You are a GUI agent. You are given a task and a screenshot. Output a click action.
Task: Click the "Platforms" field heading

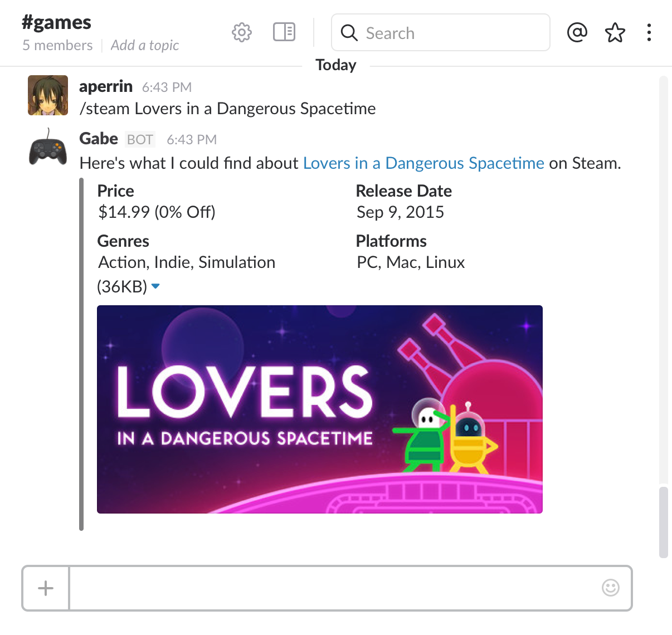pos(391,241)
